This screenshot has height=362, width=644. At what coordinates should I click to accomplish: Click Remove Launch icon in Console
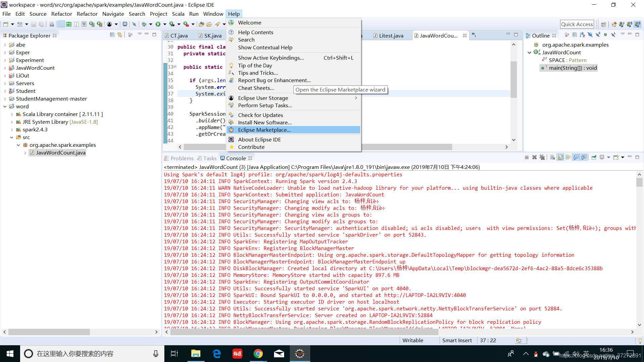pos(534,157)
